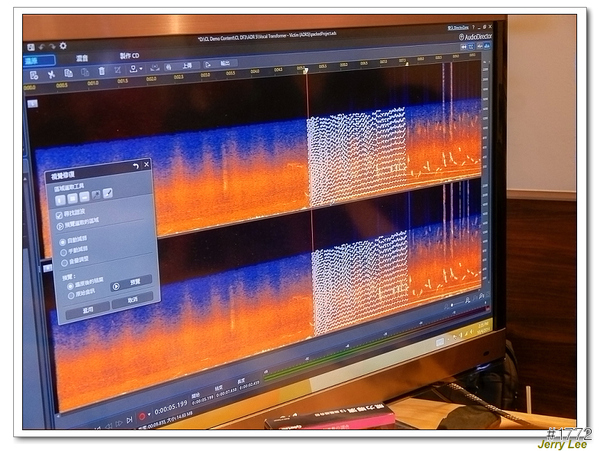Image resolution: width=600 pixels, height=451 pixels.
Task: Select the 原始音訊 radio option
Action: tap(71, 296)
